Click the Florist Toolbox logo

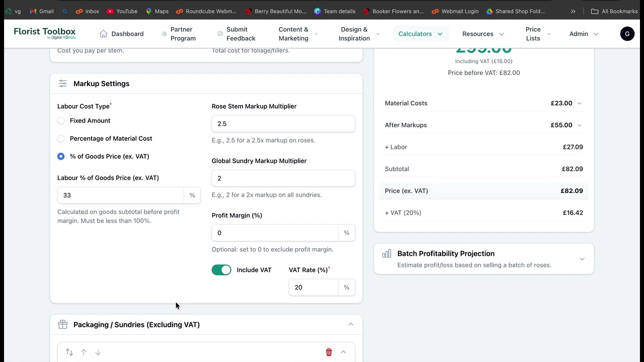click(45, 34)
